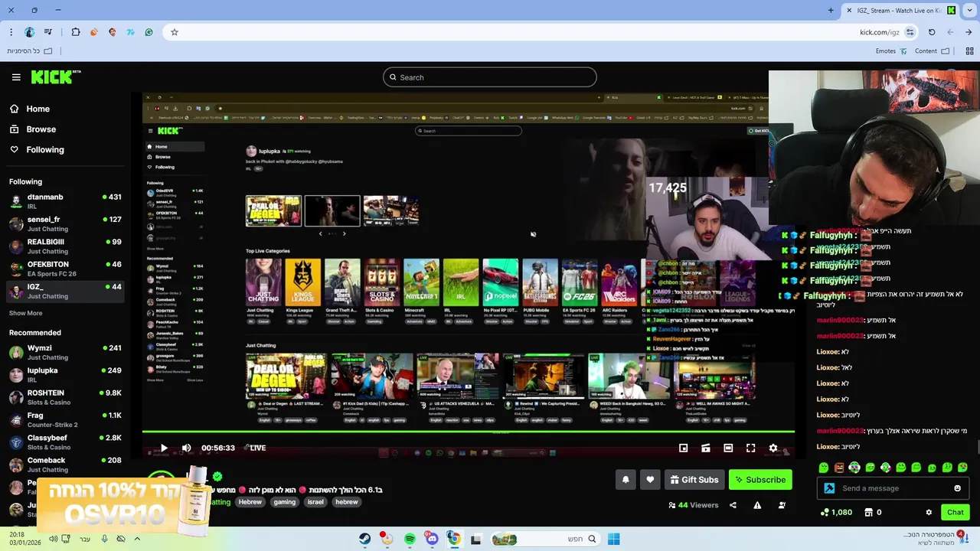Reload page with refresh icon
The width and height of the screenshot is (980, 551).
[932, 32]
